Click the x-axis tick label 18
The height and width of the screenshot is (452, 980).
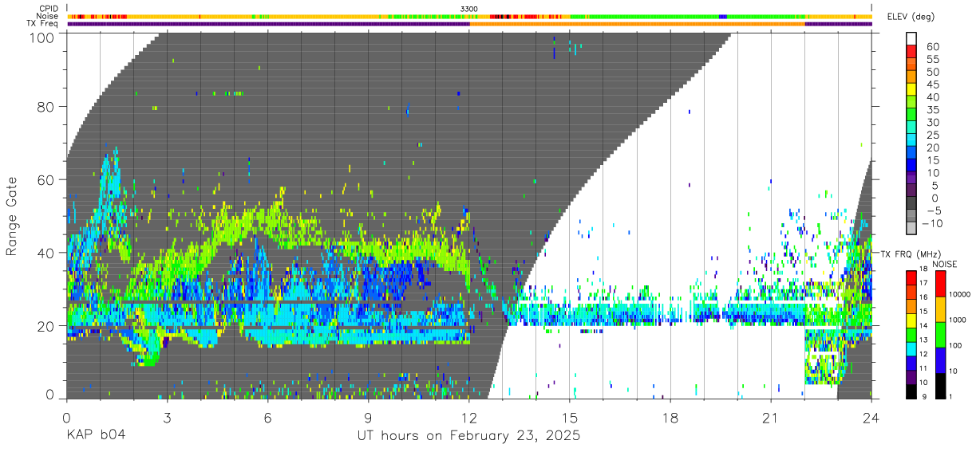pos(670,417)
